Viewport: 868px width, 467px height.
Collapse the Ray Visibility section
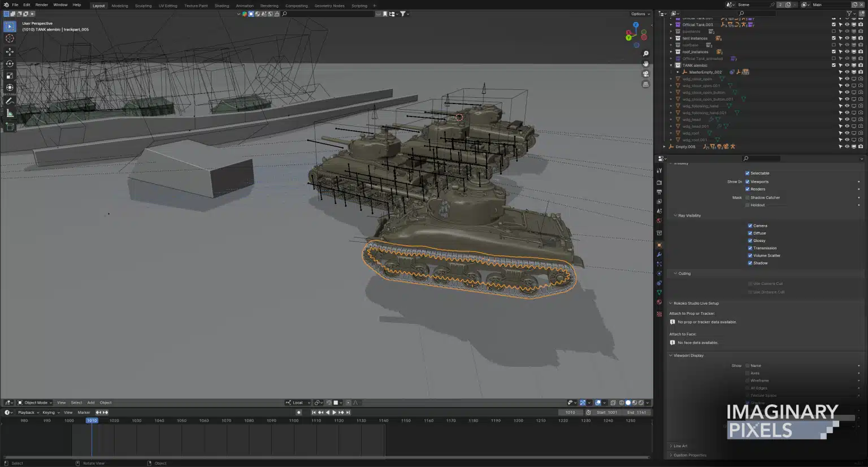coord(676,215)
